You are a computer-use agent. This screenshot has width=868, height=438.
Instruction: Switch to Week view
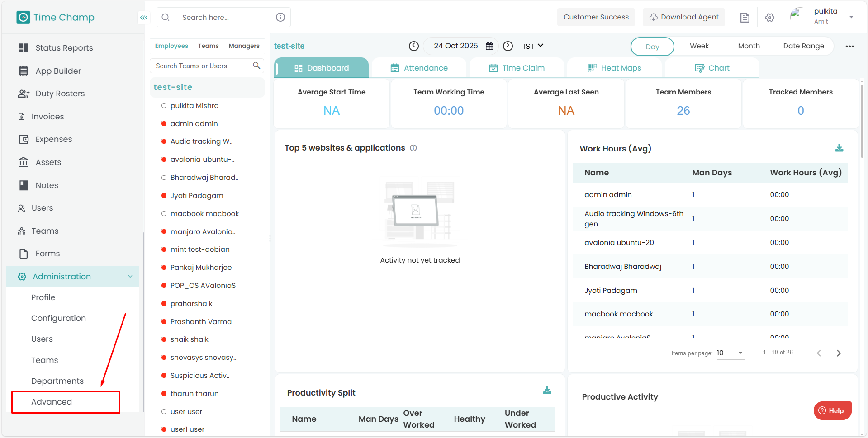coord(699,46)
